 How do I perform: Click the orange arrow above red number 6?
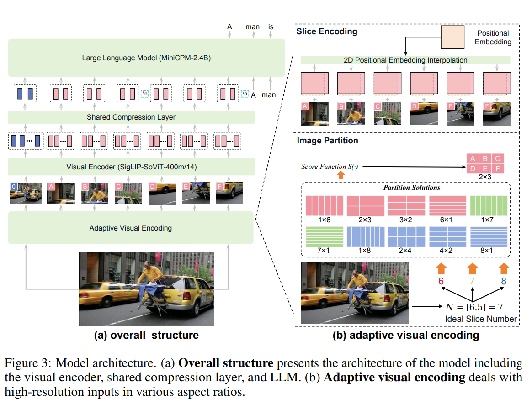coord(441,268)
